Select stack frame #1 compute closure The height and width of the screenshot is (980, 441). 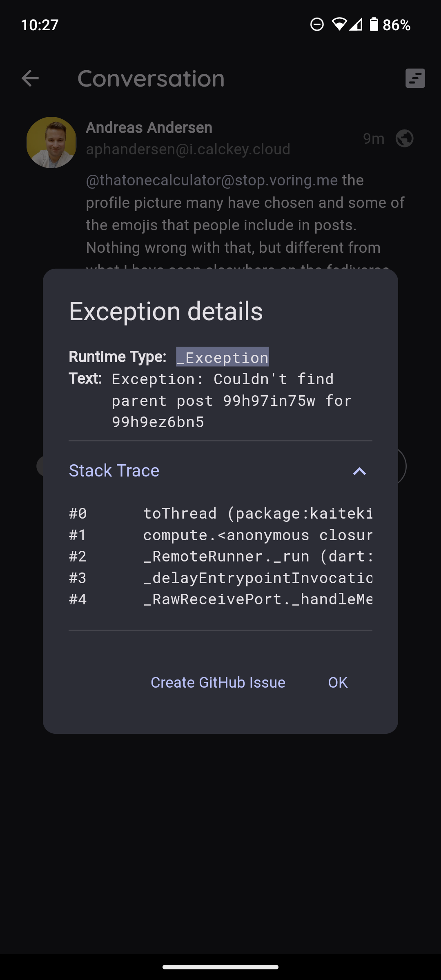[220, 535]
